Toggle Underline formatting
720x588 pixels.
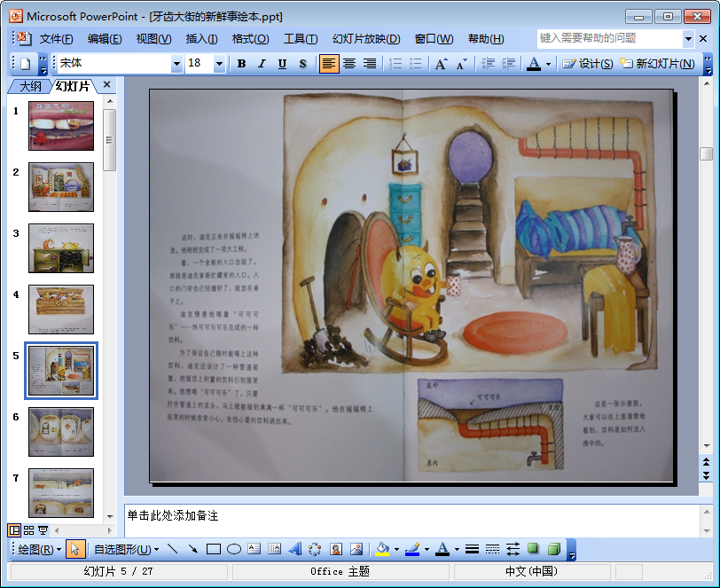tap(282, 63)
